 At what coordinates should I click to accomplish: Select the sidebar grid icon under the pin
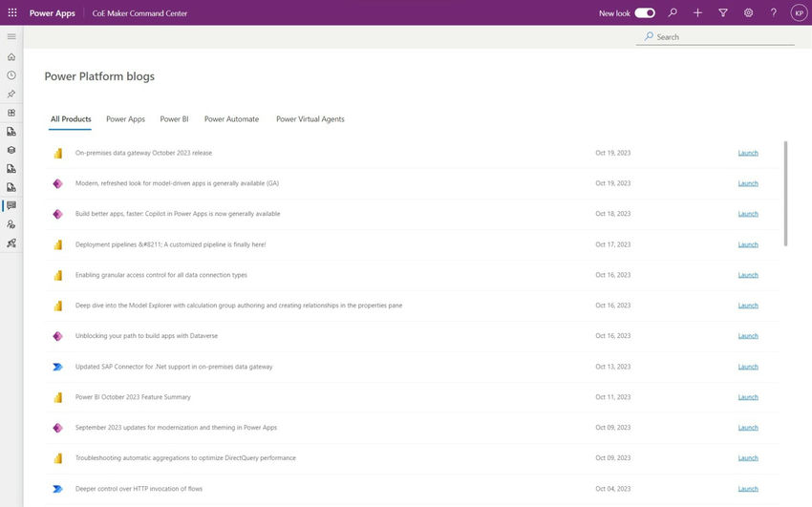(x=11, y=113)
